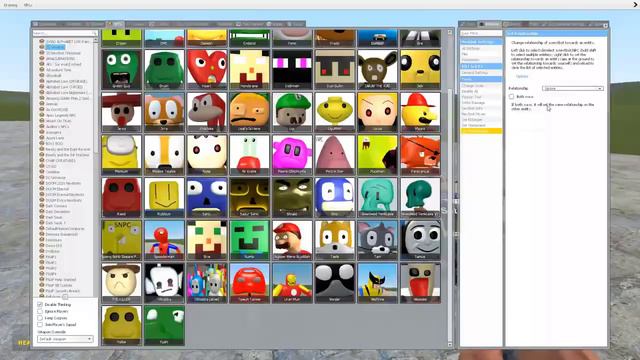Select the green Yoshi icon in last row
Image resolution: width=640 pixels, height=360 pixels.
pos(164,325)
